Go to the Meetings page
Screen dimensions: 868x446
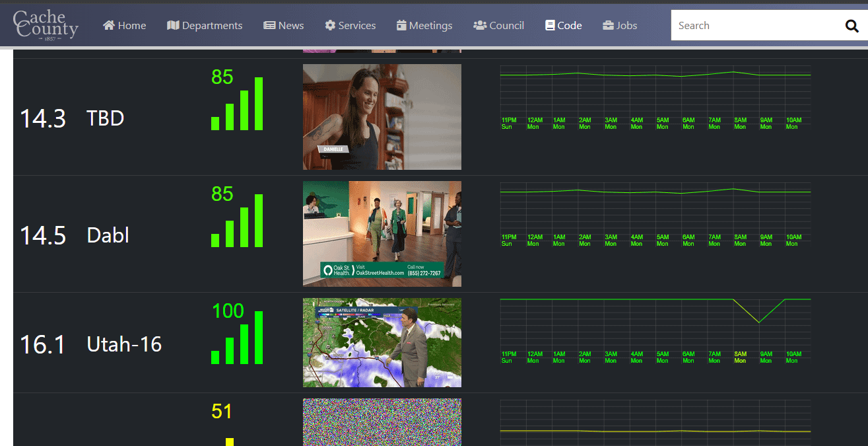[424, 25]
